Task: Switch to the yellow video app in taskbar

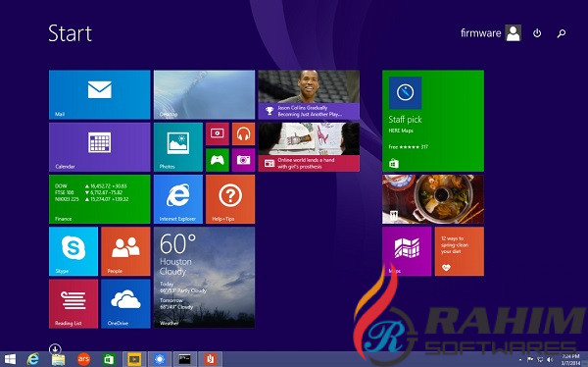Action: (134, 359)
